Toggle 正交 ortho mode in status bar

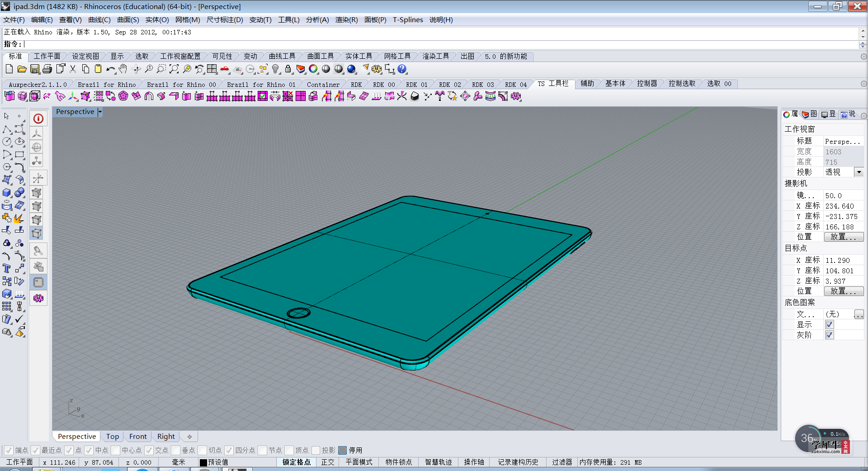[328, 462]
